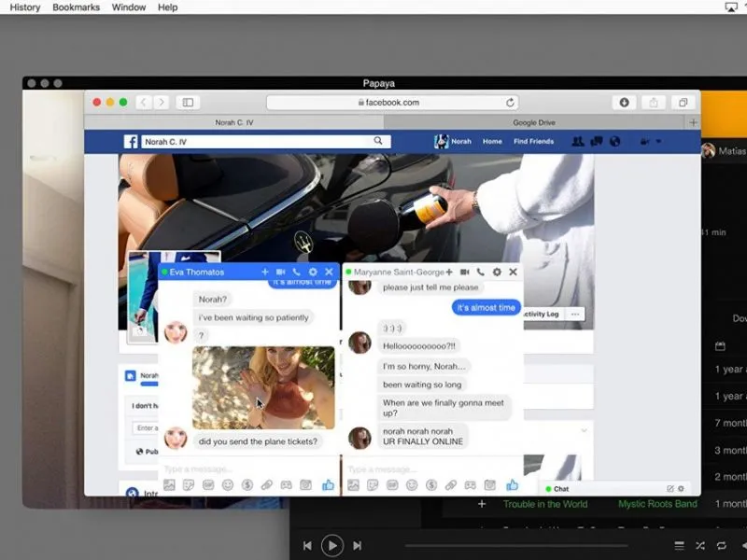Screen dimensions: 747x560
Task: Open the photo sent by Eva
Action: click(x=263, y=387)
